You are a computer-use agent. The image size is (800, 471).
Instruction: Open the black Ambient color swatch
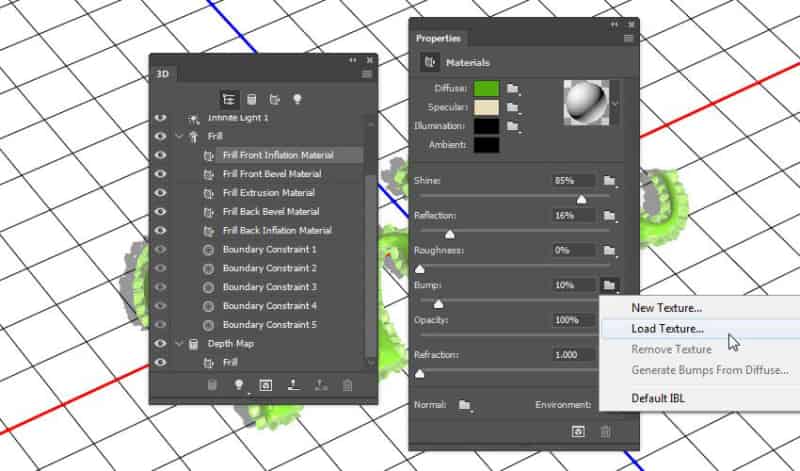pyautogui.click(x=487, y=145)
